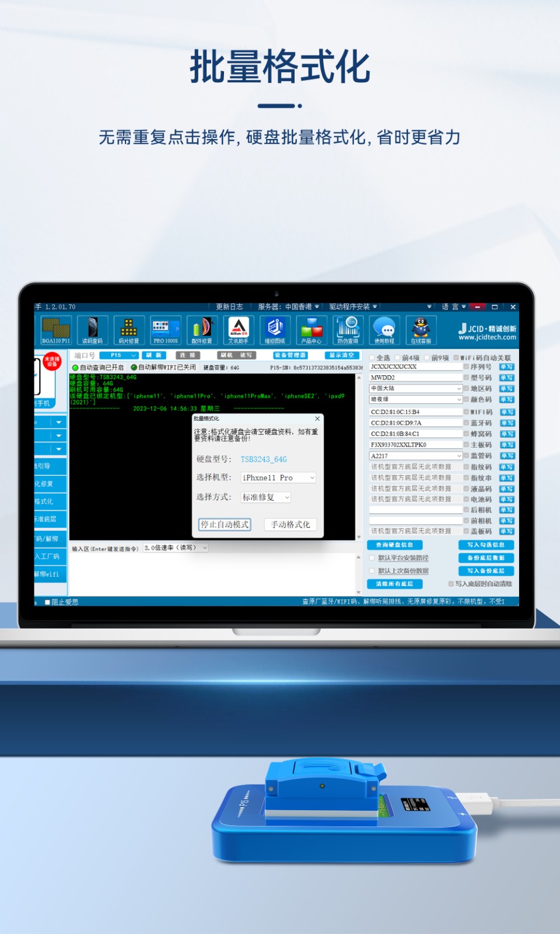Image resolution: width=560 pixels, height=934 pixels.
Task: Click the serial number field JCXXJCXXJCXX
Action: tap(416, 367)
